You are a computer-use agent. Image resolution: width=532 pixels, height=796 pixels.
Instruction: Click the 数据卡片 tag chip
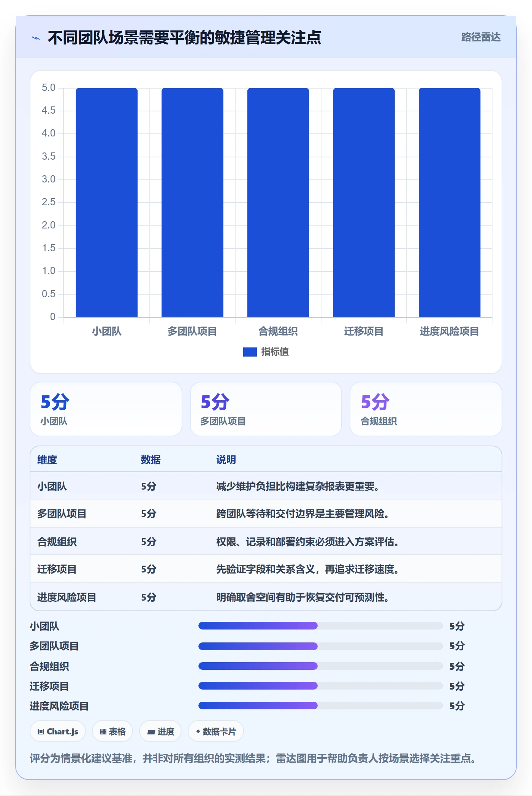(x=216, y=731)
